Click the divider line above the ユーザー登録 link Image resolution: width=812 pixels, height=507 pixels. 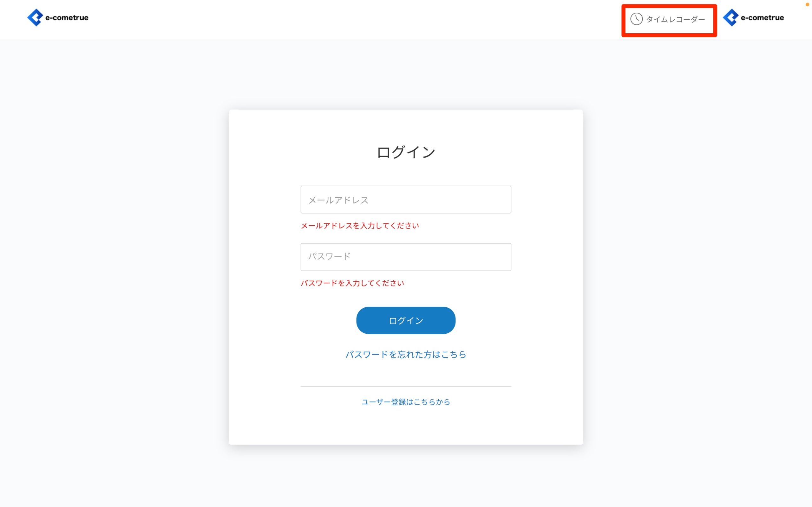[x=406, y=386]
